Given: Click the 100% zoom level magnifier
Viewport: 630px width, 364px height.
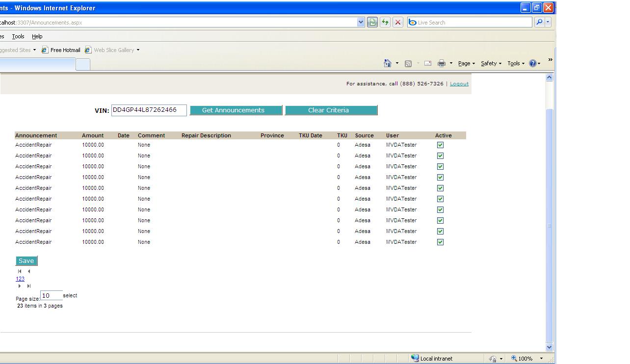Looking at the screenshot, I should (514, 359).
